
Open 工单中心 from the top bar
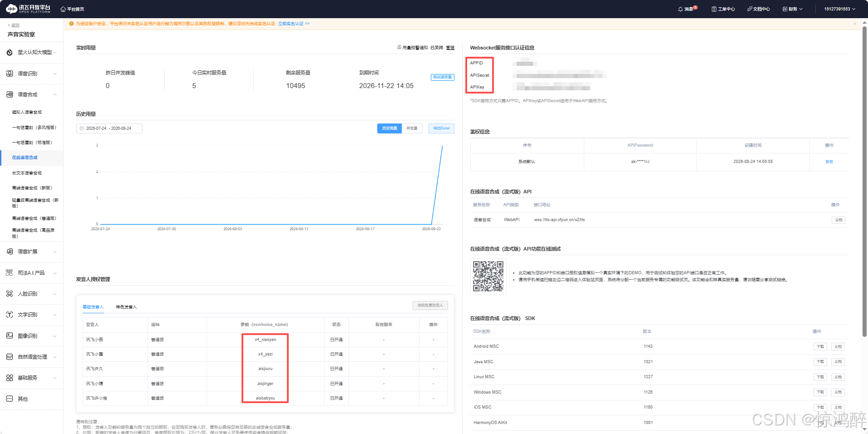(x=723, y=9)
